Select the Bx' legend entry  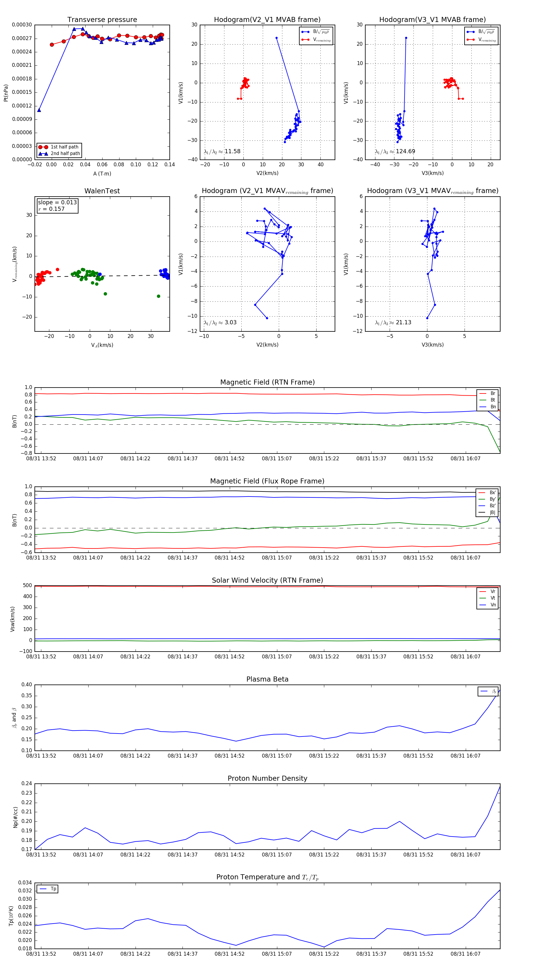(x=487, y=493)
